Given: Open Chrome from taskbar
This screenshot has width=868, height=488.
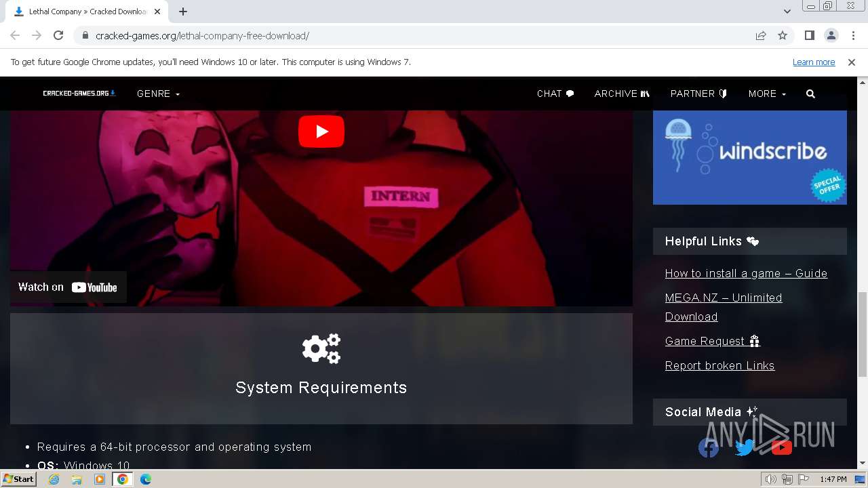Looking at the screenshot, I should click(123, 479).
